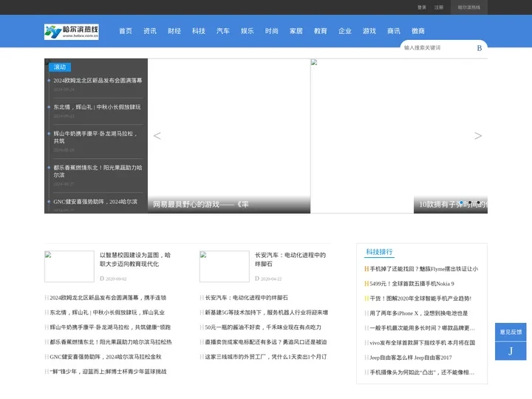Open headline 长安汽车：电动化进程中的绊脚石 beside thumbnail
The image size is (532, 399).
pyautogui.click(x=290, y=259)
